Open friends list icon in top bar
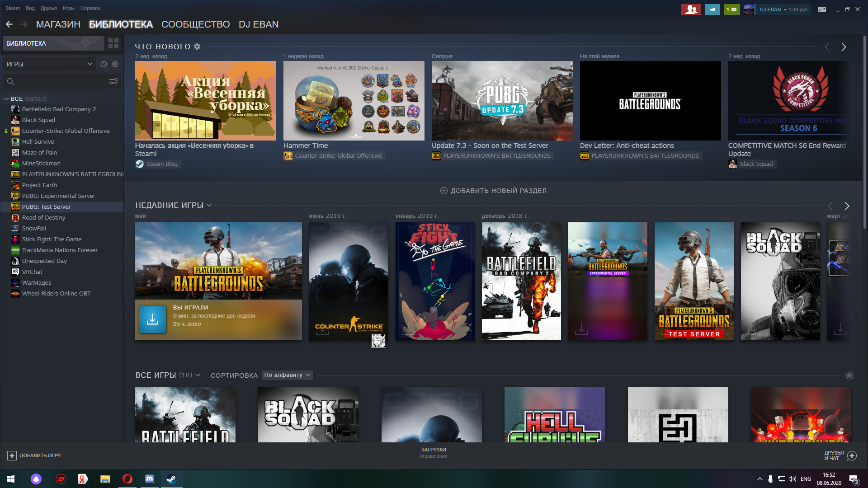The image size is (868, 488). [x=691, y=9]
